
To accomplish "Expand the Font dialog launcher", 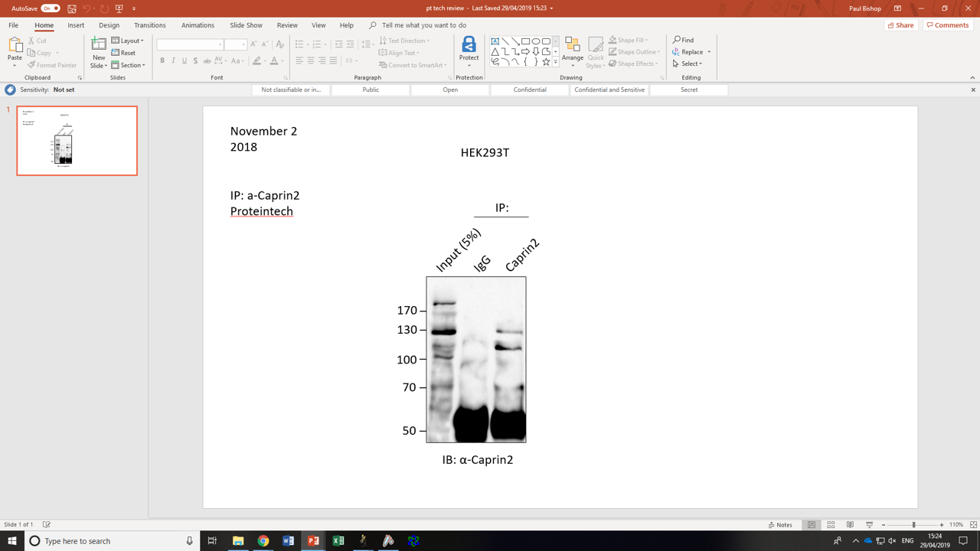I will pos(286,78).
